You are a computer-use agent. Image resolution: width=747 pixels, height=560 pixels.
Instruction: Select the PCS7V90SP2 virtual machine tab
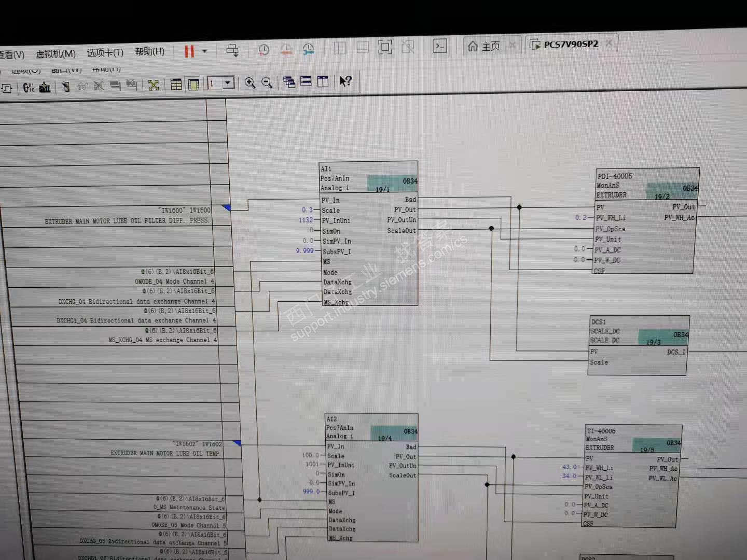[564, 45]
